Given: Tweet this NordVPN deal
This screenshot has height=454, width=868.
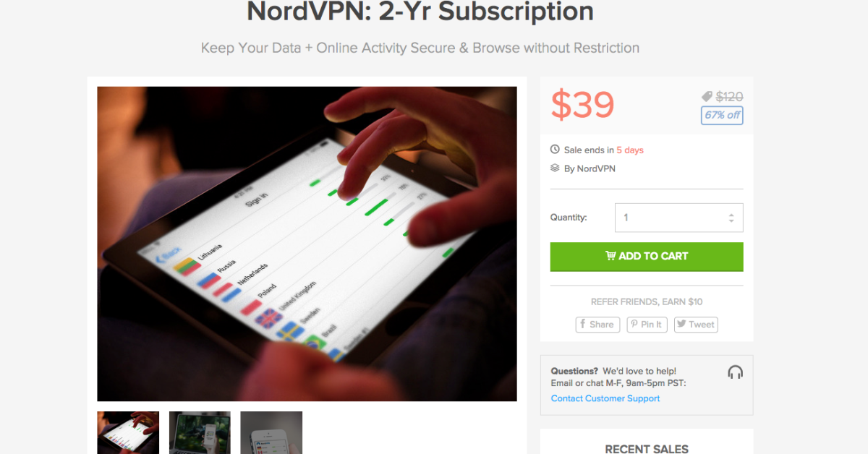Looking at the screenshot, I should [696, 325].
